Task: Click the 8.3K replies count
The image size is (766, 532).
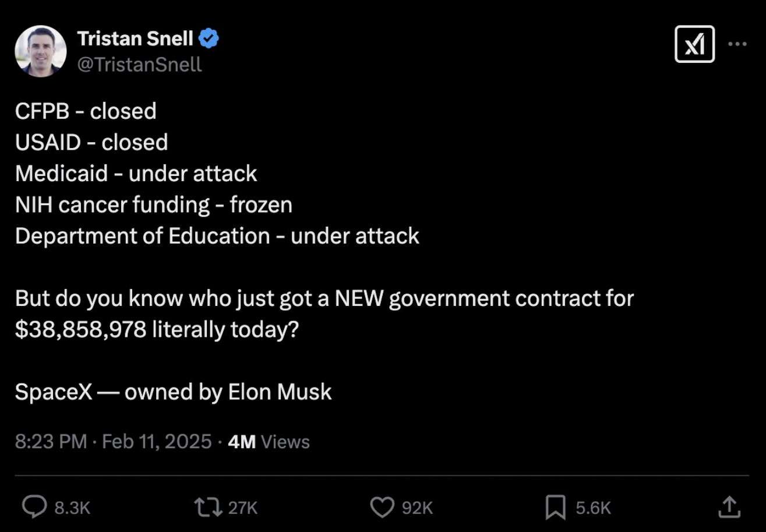Action: [72, 508]
